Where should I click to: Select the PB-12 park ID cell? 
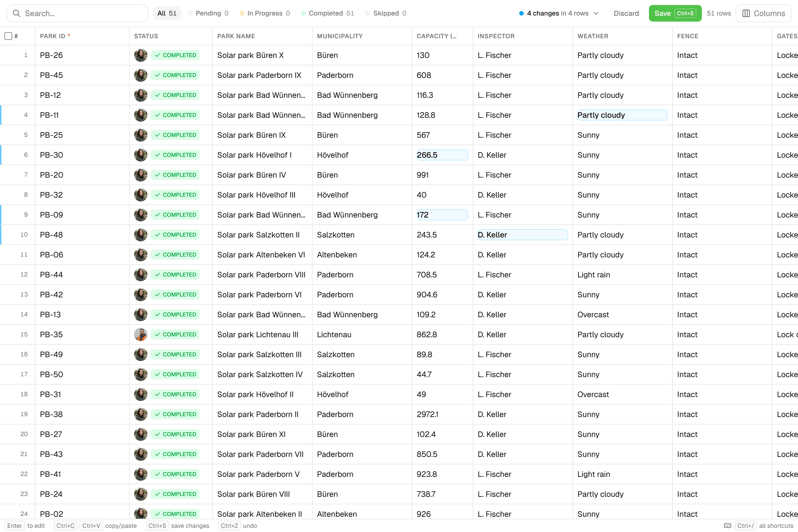pos(82,95)
